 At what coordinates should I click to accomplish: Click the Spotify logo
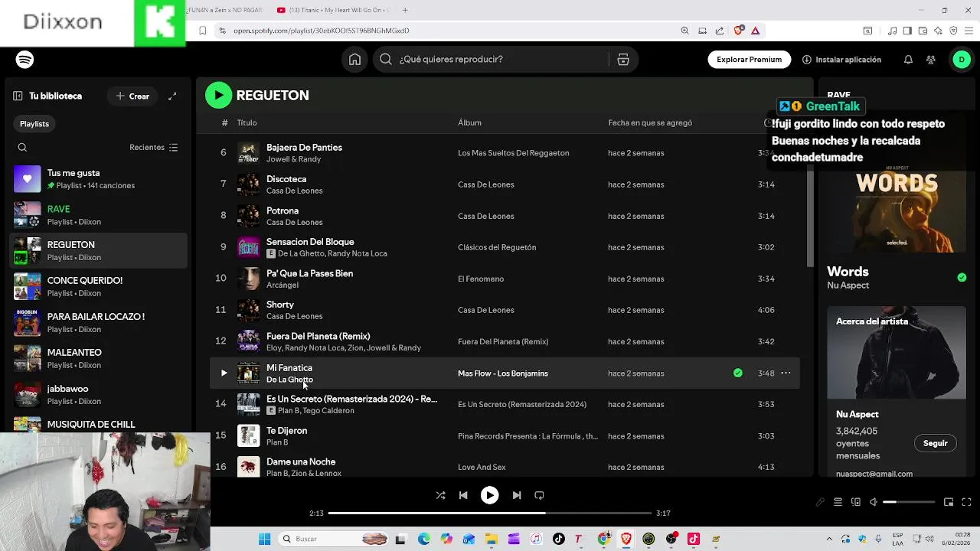click(x=24, y=60)
